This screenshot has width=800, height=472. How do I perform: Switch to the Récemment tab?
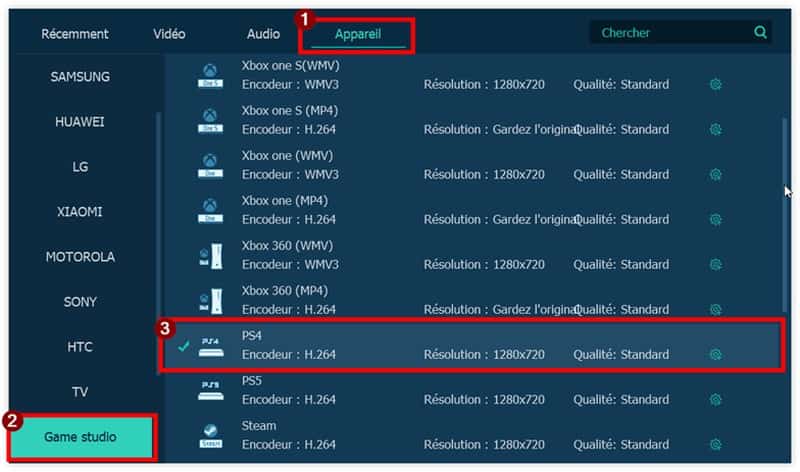coord(74,34)
